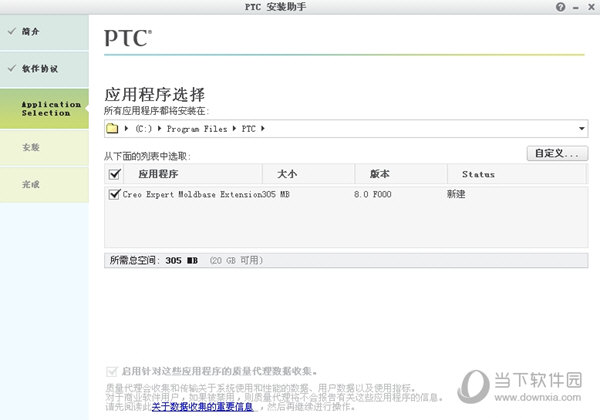Click PTC folder segment in install path
Image resolution: width=600 pixels, height=420 pixels.
(248, 129)
